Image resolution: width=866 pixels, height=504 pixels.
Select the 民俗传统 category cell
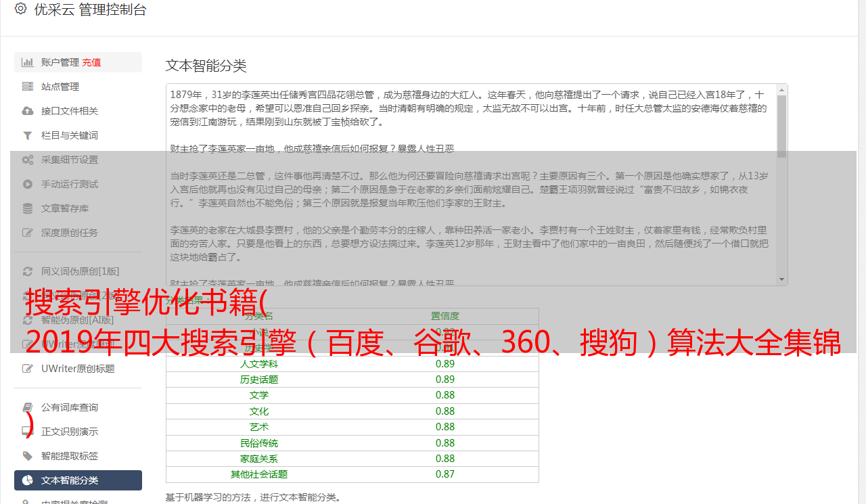259,443
